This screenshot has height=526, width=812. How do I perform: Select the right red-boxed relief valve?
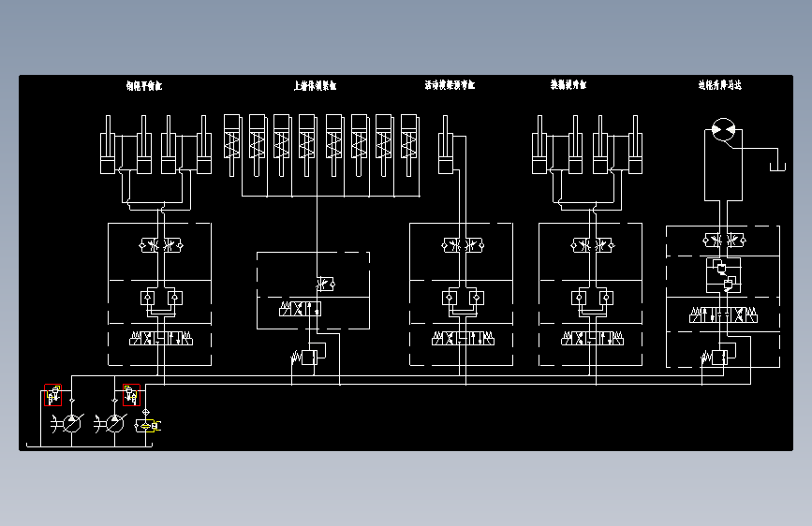131,395
